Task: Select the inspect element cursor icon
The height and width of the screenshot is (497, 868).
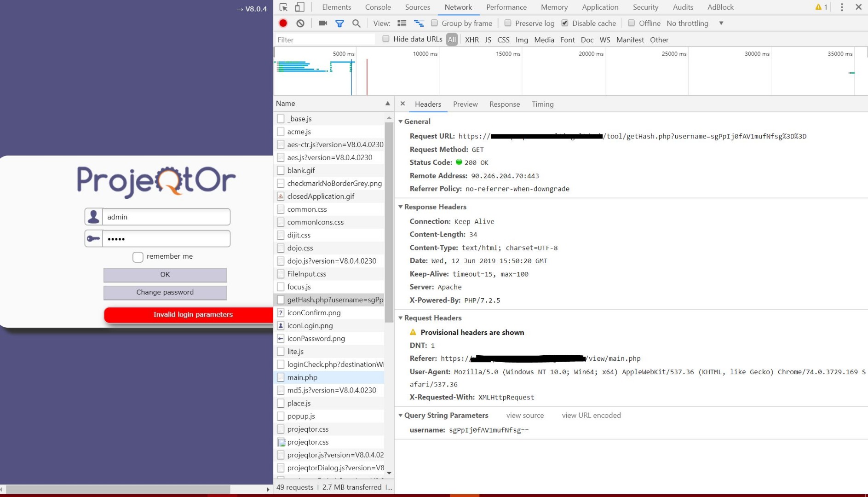Action: (x=283, y=7)
